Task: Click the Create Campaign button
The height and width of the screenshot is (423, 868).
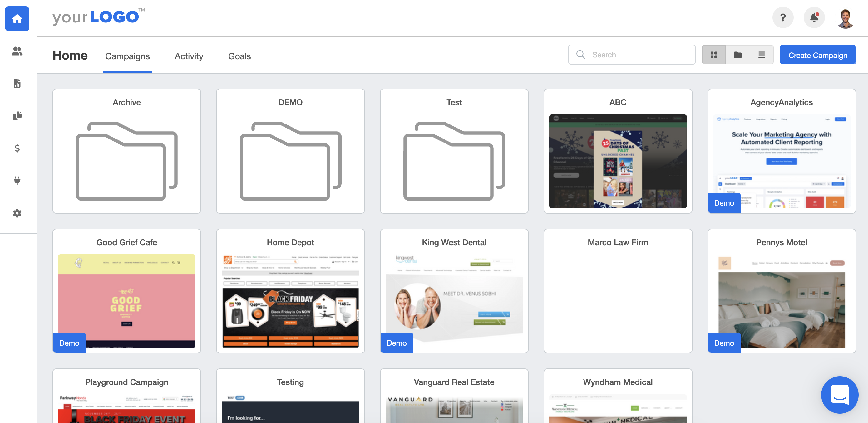Action: click(818, 55)
